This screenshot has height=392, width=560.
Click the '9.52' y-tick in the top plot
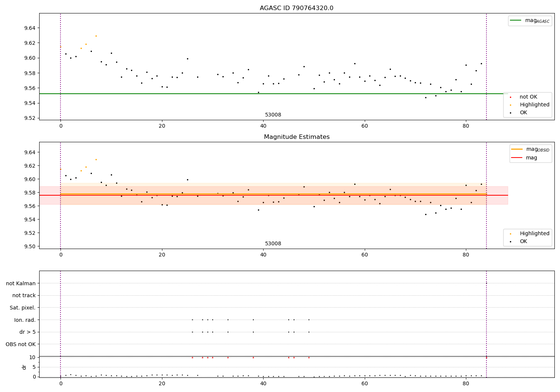(30, 118)
